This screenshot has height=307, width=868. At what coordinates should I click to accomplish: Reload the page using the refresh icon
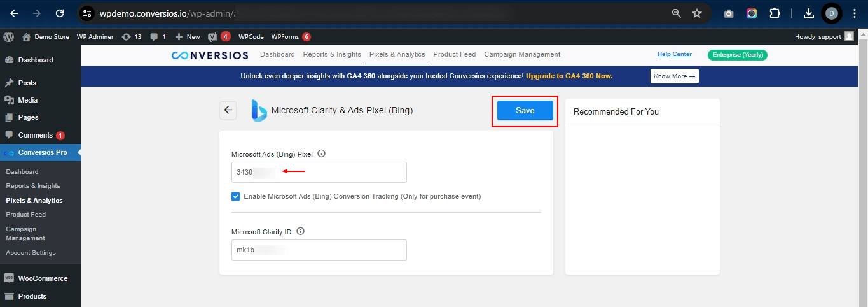60,13
